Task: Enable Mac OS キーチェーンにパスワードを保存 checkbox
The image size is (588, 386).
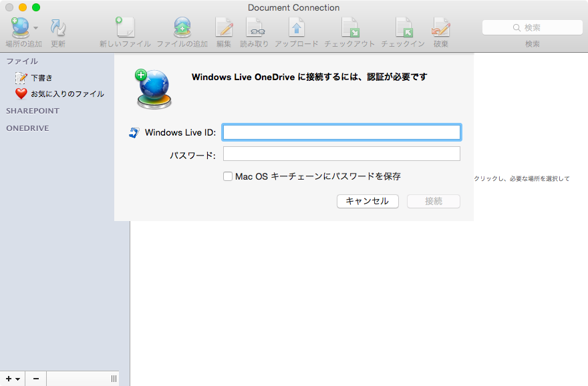Action: [228, 176]
